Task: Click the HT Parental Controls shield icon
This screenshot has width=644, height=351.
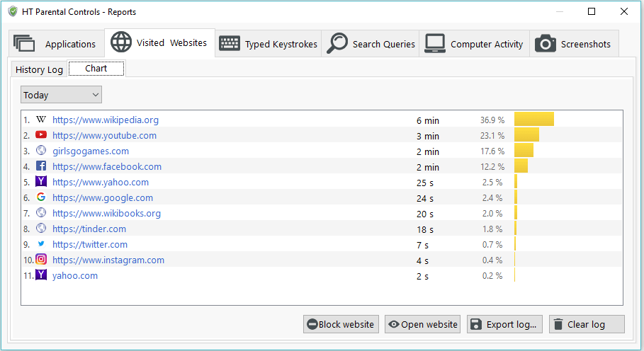Action: [x=13, y=11]
